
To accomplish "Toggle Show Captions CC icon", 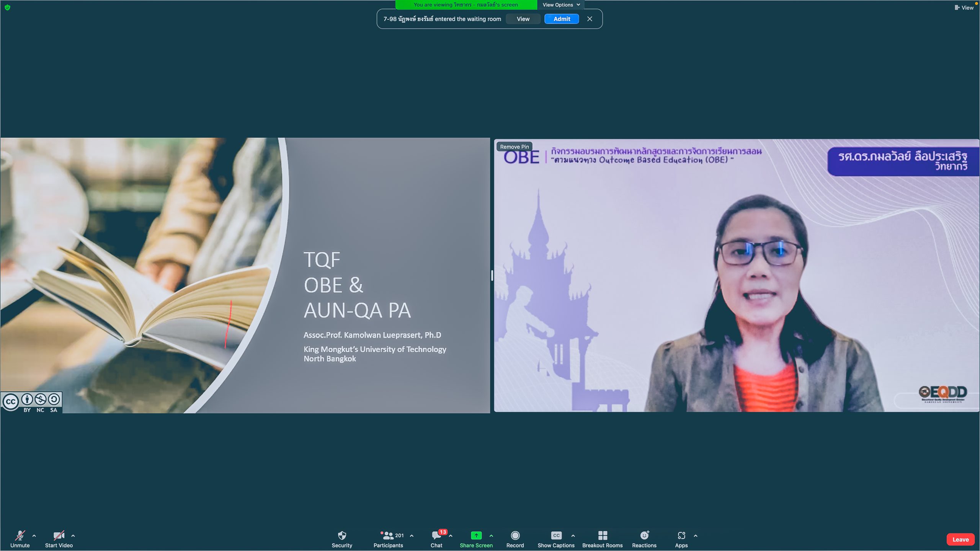I will [x=556, y=535].
